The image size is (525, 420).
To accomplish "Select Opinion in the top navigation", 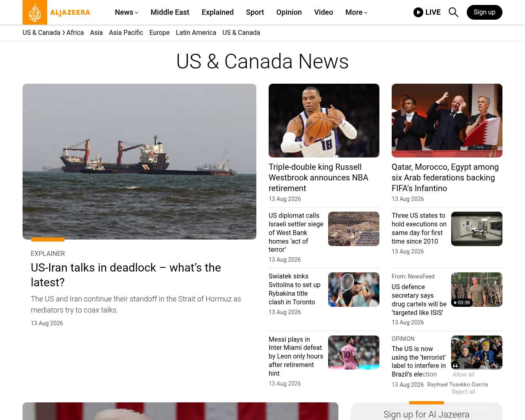I will (x=289, y=12).
